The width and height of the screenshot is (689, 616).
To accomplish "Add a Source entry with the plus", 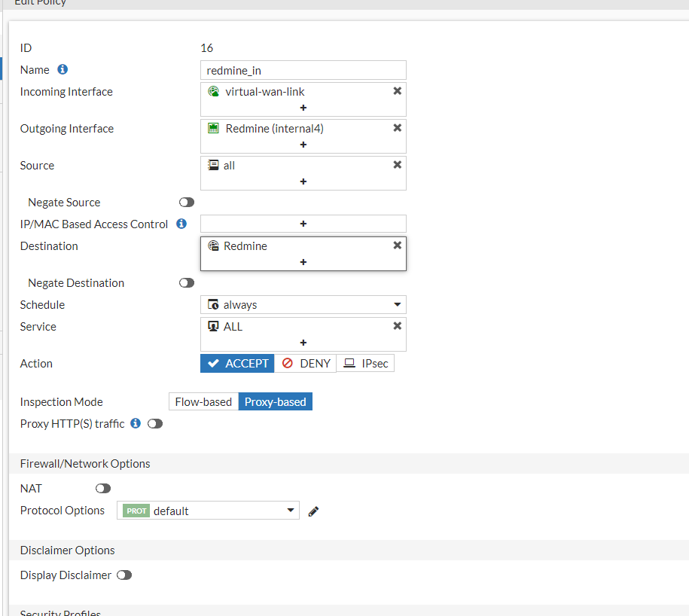I will click(303, 181).
